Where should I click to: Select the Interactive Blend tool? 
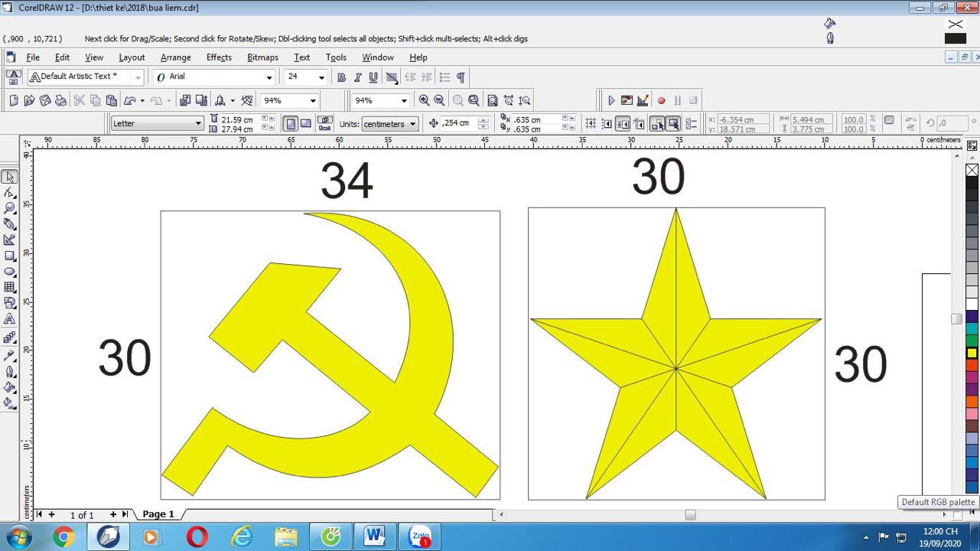point(10,337)
